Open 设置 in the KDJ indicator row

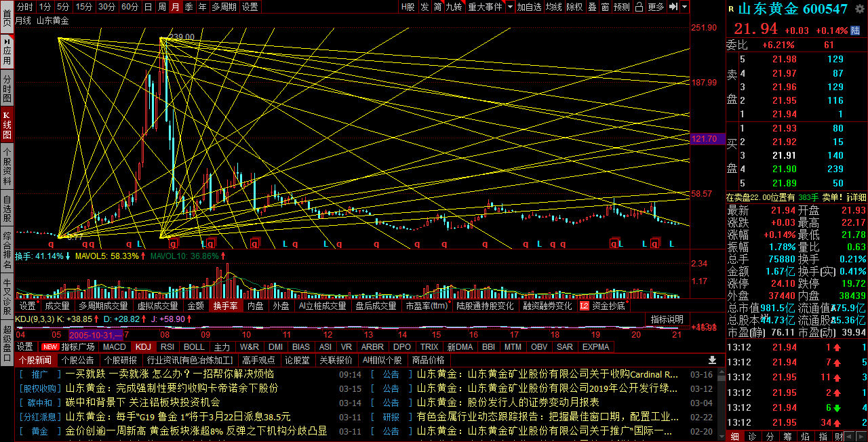25,347
